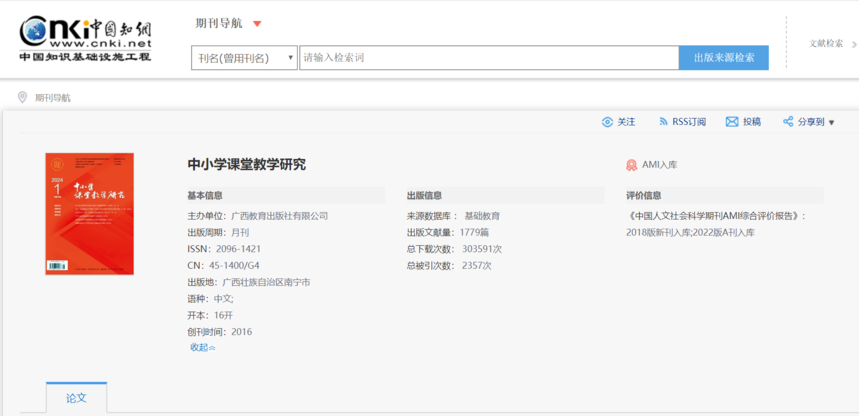Screen dimensions: 859x416
Task: Click the 出版信息 section header
Action: [x=425, y=196]
